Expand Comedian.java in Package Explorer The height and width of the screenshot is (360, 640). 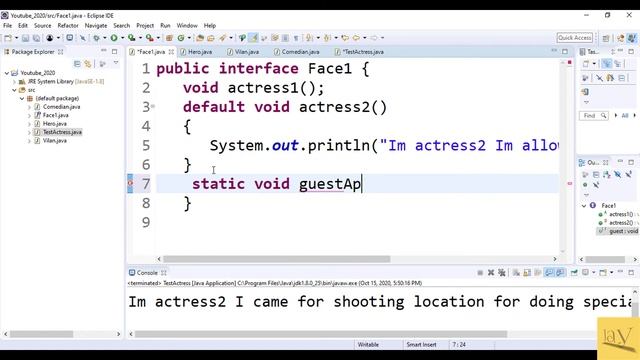point(29,107)
